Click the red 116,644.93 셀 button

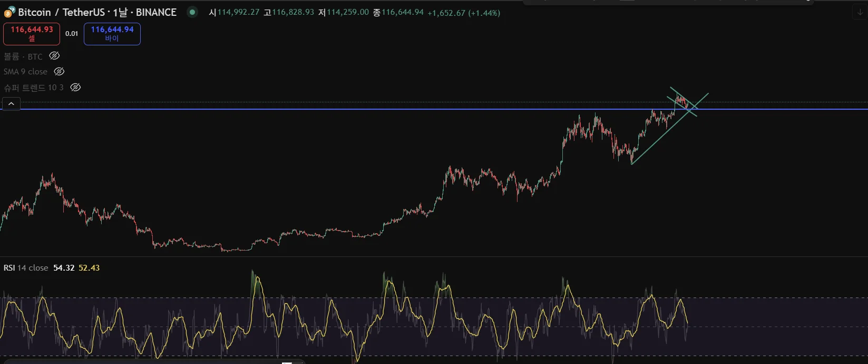point(32,34)
